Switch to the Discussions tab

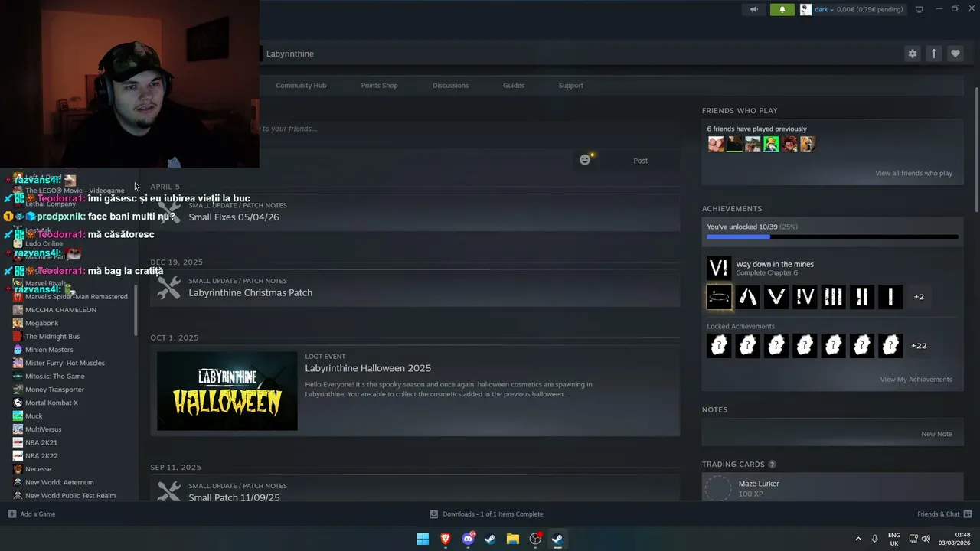click(450, 86)
